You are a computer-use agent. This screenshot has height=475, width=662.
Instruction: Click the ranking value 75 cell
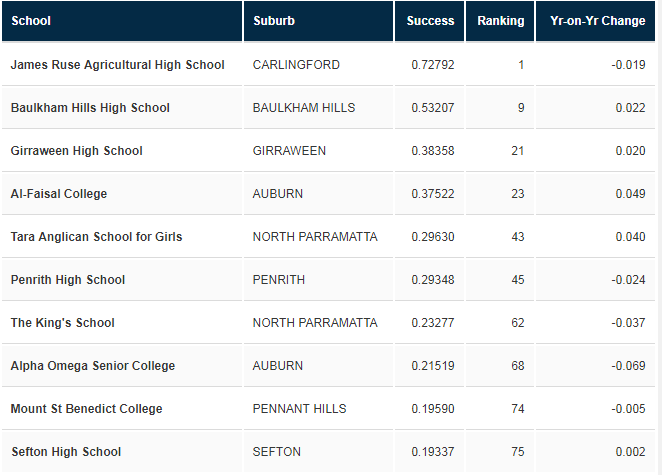point(500,452)
